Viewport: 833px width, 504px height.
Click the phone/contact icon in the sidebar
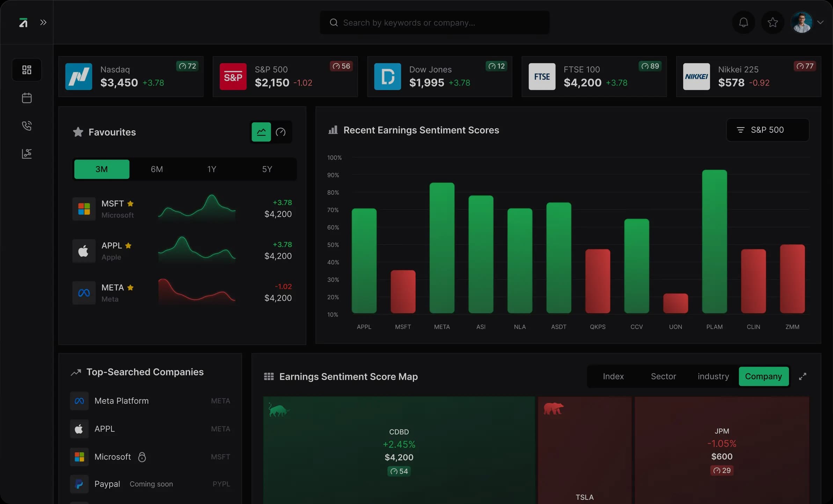[x=27, y=126]
